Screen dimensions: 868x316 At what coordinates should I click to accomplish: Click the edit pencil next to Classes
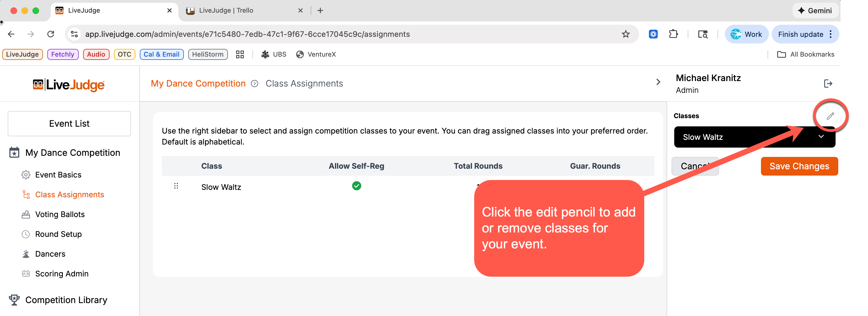point(830,116)
